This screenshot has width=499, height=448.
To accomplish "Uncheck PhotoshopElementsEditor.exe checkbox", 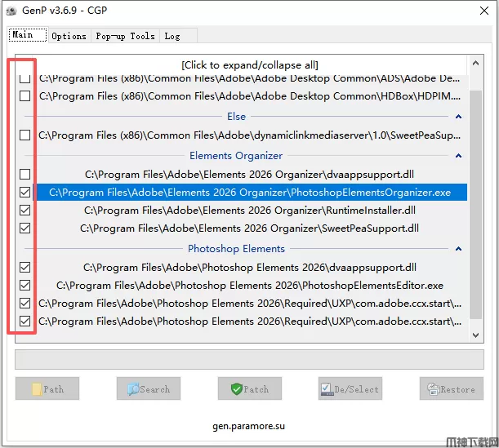I will pyautogui.click(x=25, y=286).
